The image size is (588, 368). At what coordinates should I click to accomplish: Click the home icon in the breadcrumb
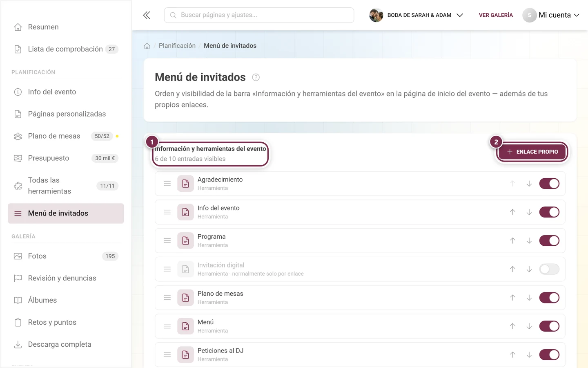tap(147, 46)
